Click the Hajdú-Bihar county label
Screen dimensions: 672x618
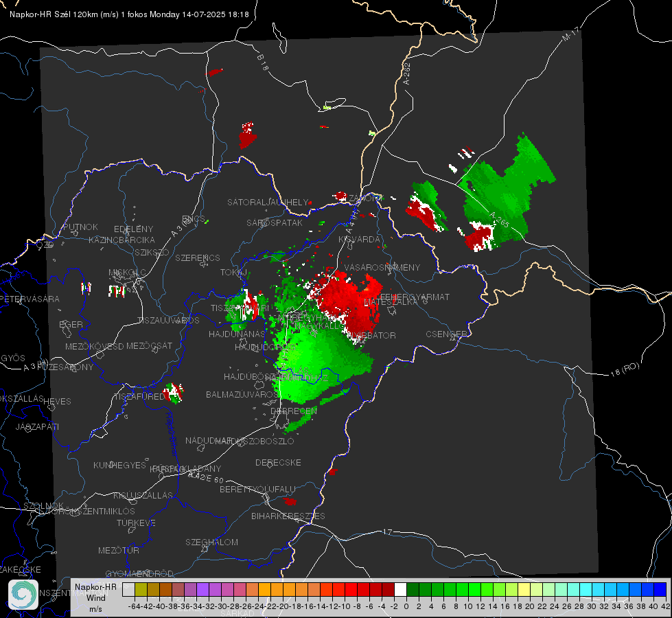pos(172,434)
